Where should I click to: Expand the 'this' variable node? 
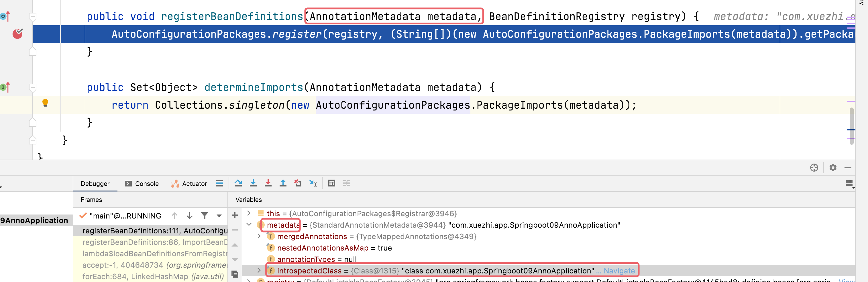coord(249,213)
